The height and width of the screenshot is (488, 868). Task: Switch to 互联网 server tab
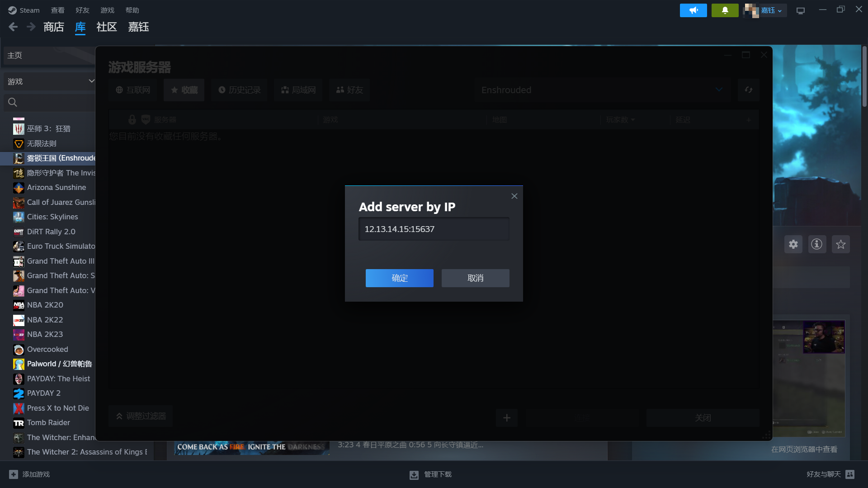pyautogui.click(x=132, y=90)
